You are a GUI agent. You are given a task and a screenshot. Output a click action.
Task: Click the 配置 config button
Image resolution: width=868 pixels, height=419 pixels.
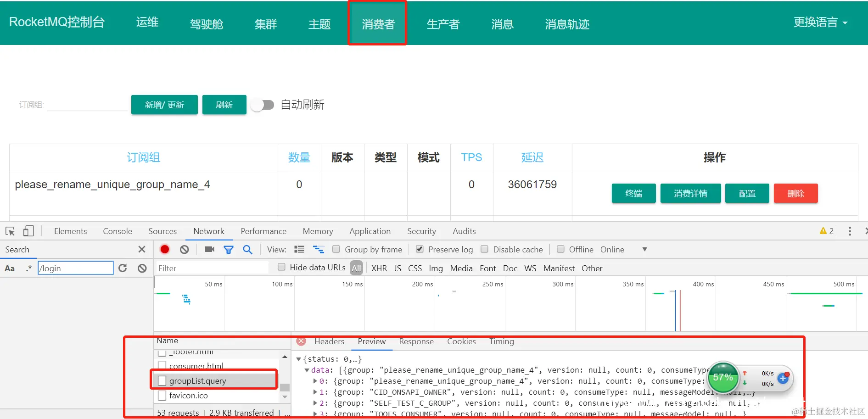(747, 193)
